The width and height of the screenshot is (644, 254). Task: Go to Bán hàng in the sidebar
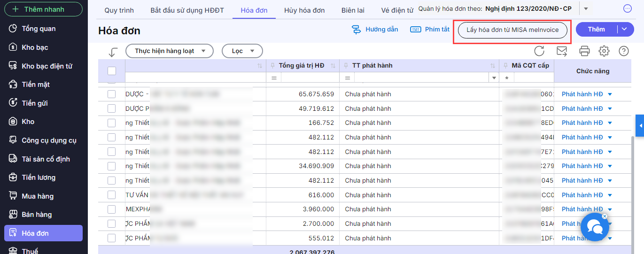pos(37,215)
